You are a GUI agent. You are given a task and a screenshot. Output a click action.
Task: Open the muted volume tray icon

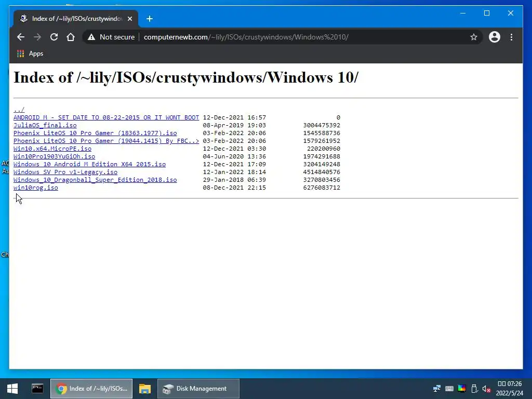click(486, 389)
